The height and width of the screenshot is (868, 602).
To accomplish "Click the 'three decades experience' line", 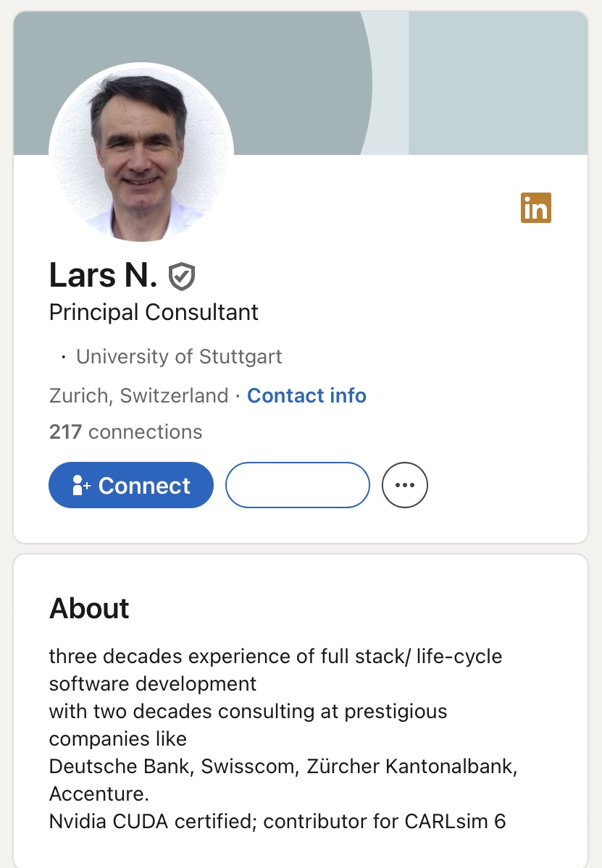I will (275, 657).
